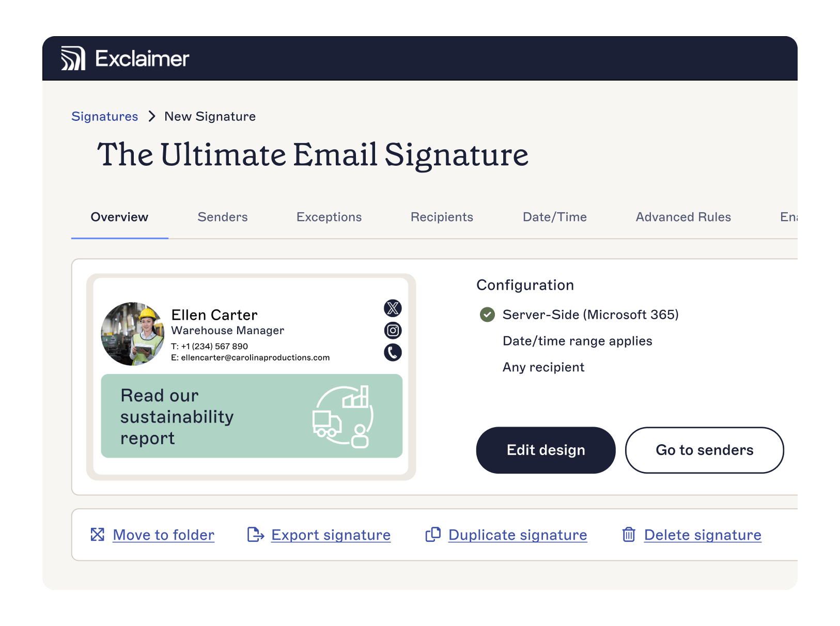Open the Exceptions tab

click(329, 217)
